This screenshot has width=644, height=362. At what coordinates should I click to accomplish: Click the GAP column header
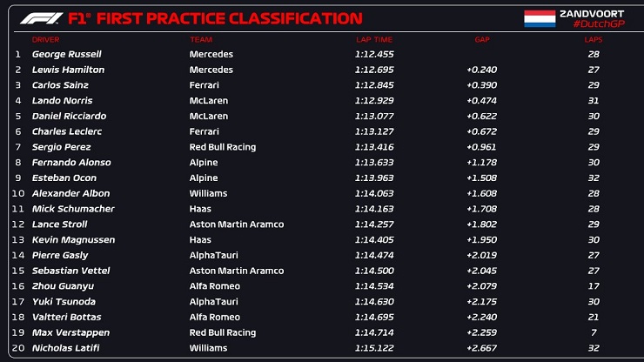[x=482, y=39]
